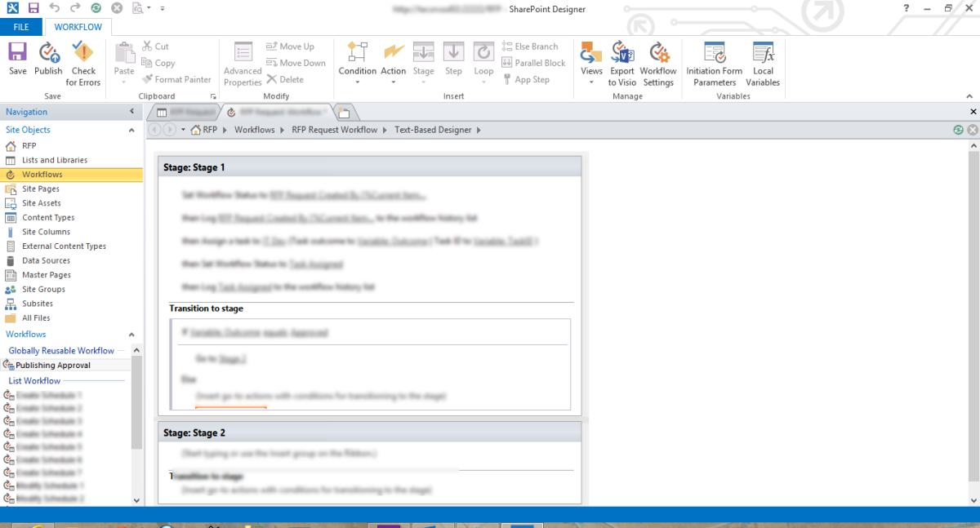Insert a Parallel Block
Viewport: 980px width, 528px height.
point(533,62)
